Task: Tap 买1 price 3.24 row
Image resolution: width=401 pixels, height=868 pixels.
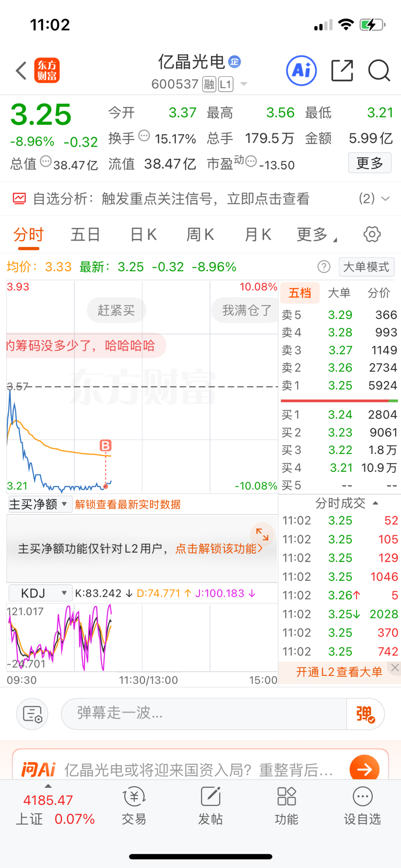Action: coord(340,414)
